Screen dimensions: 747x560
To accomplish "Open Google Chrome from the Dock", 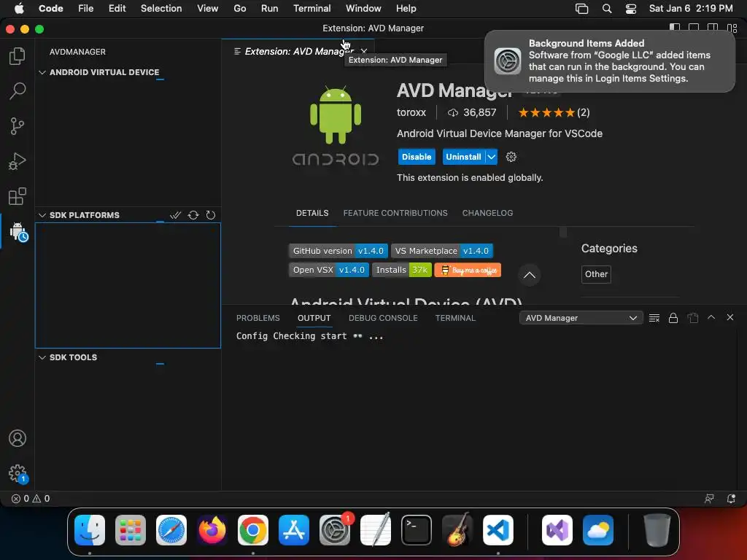I will 252,530.
